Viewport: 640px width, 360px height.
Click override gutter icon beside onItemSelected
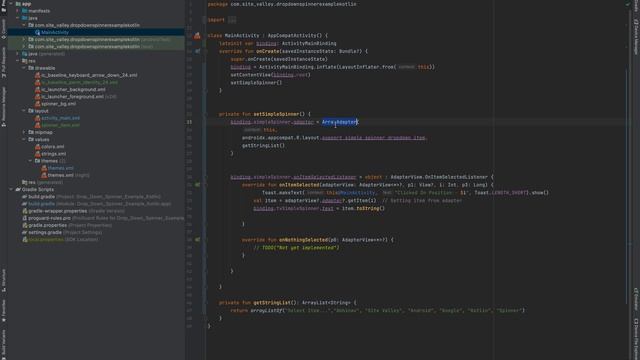coord(198,185)
